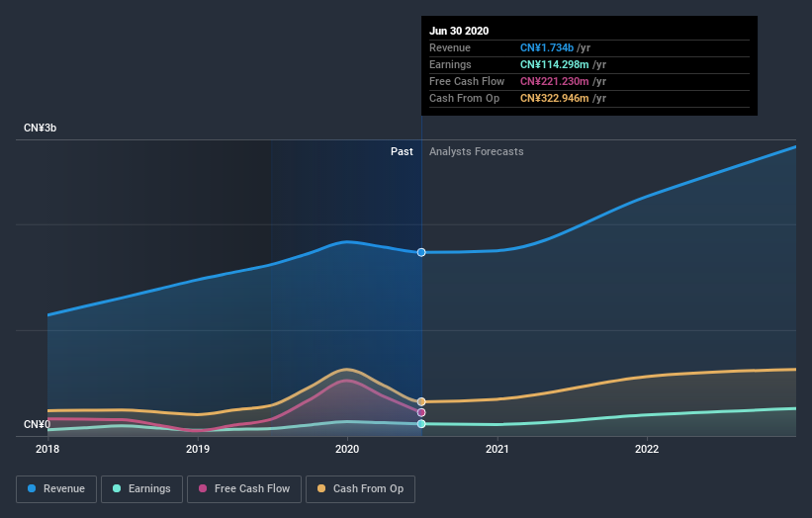
Task: Click the Earnings row label in tooltip
Action: [451, 64]
